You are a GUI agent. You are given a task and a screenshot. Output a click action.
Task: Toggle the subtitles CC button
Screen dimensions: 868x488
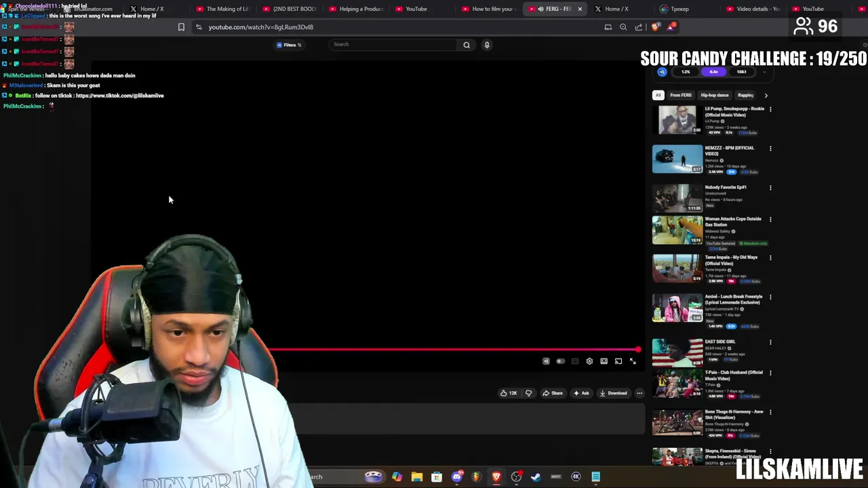click(575, 361)
